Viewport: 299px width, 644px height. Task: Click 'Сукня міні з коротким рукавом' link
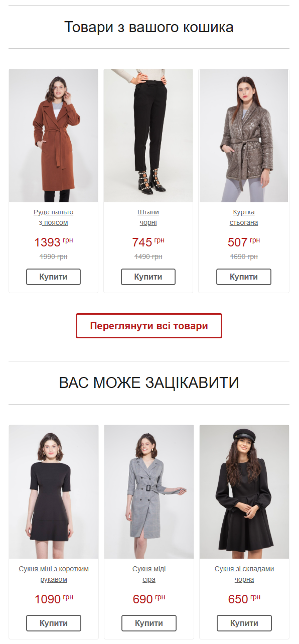point(54,574)
